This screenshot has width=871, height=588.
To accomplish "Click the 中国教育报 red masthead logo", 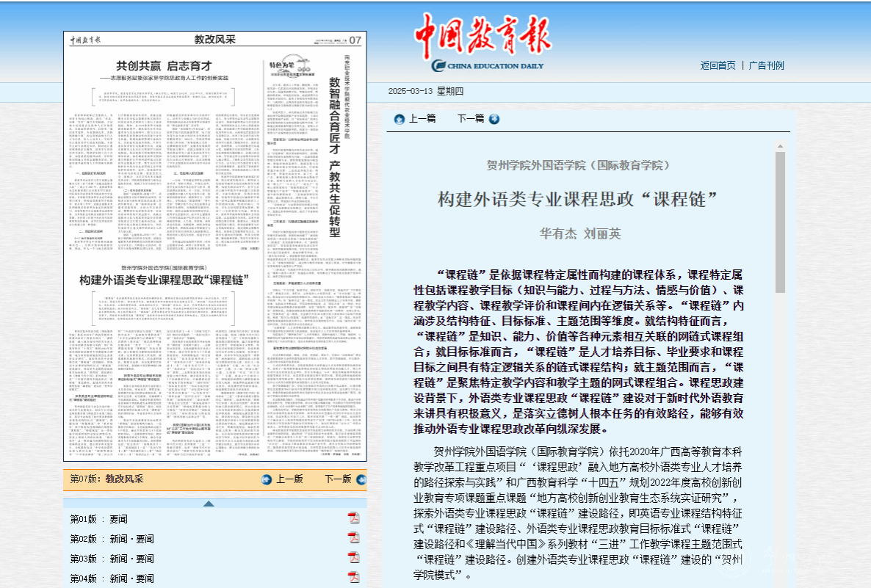I will click(x=483, y=35).
